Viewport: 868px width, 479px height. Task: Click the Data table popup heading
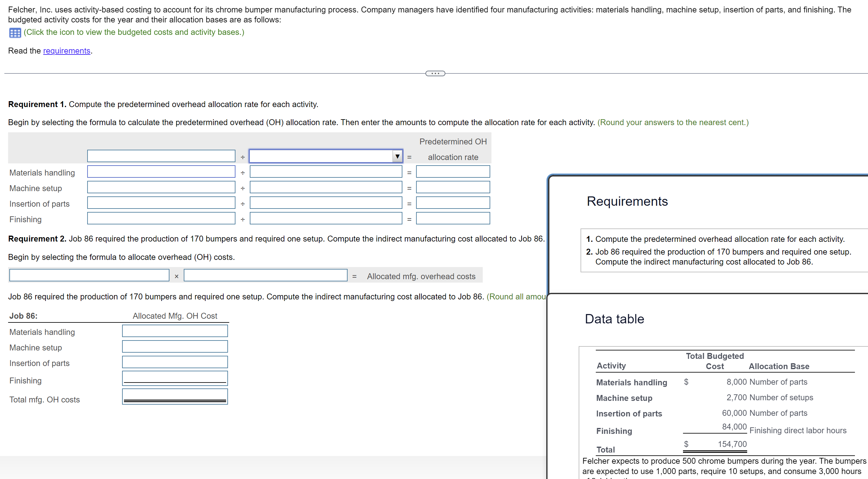click(x=614, y=319)
